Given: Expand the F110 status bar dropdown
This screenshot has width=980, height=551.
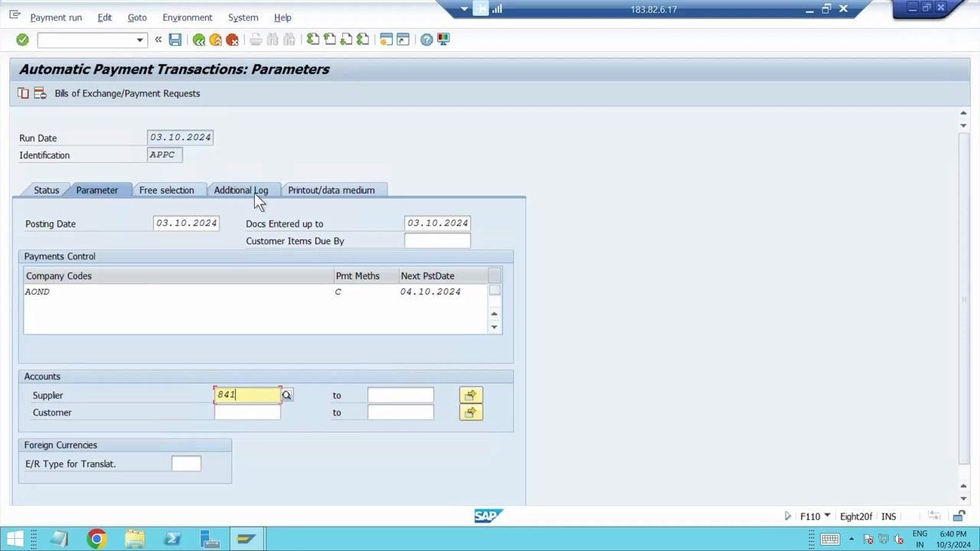Looking at the screenshot, I should point(827,516).
